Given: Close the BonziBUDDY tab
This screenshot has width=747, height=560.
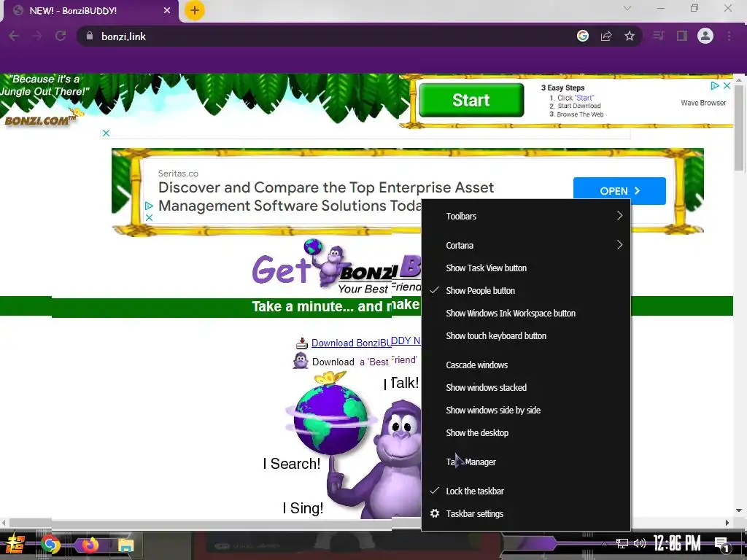Looking at the screenshot, I should pyautogui.click(x=167, y=10).
